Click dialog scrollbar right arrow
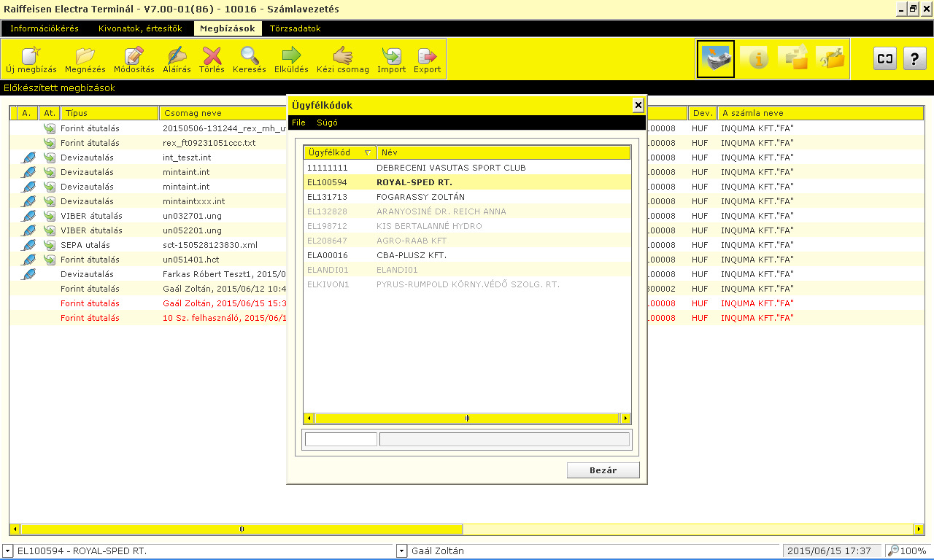Screen dimensions: 934x560 625,419
